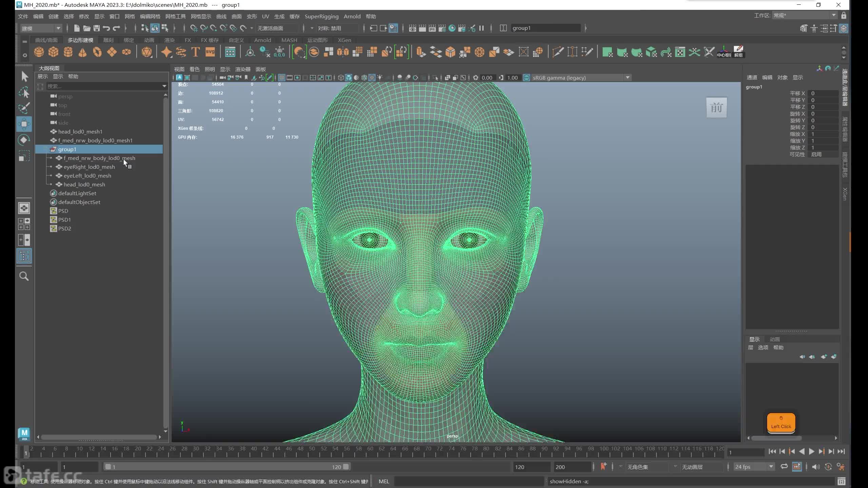Image resolution: width=868 pixels, height=488 pixels.
Task: Toggle the film gate viewport button
Action: pos(289,78)
